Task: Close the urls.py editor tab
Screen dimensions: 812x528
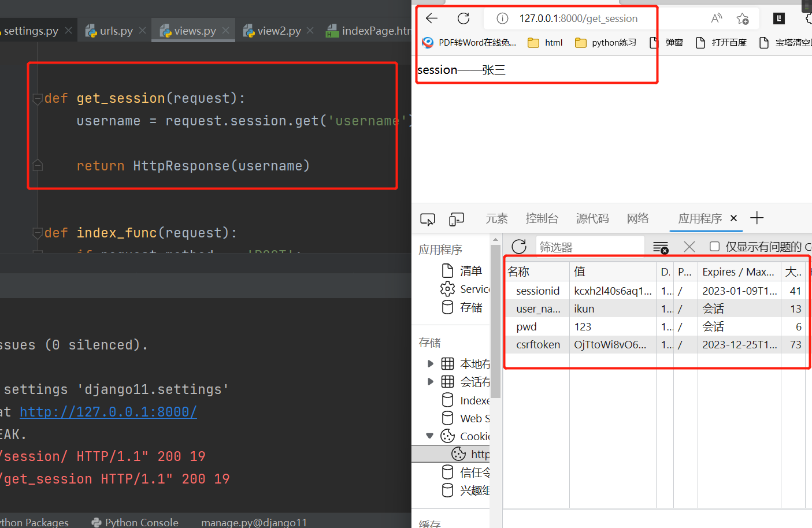Action: point(142,31)
